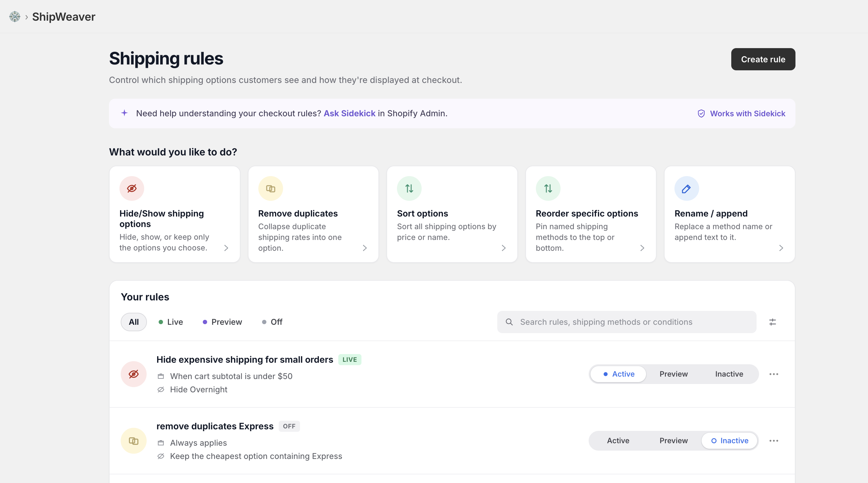Click the Remove duplicates card icon
This screenshot has height=483, width=868.
(x=271, y=188)
